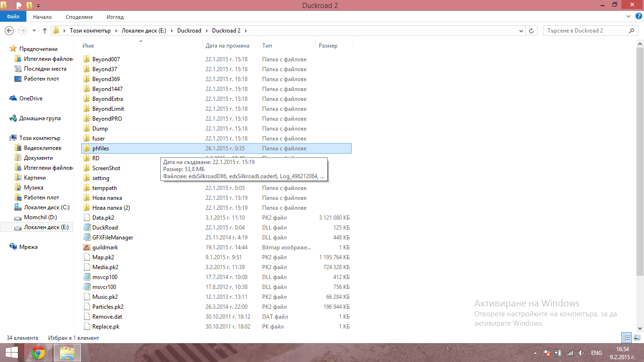This screenshot has width=644, height=362.
Task: Select the Replace.pk file name
Action: point(106,327)
